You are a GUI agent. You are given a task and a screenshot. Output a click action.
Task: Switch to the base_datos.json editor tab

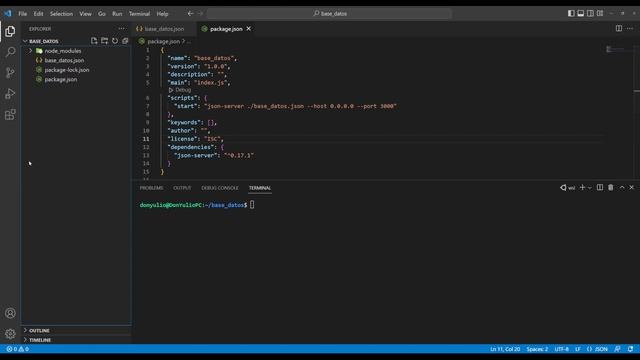click(x=163, y=29)
